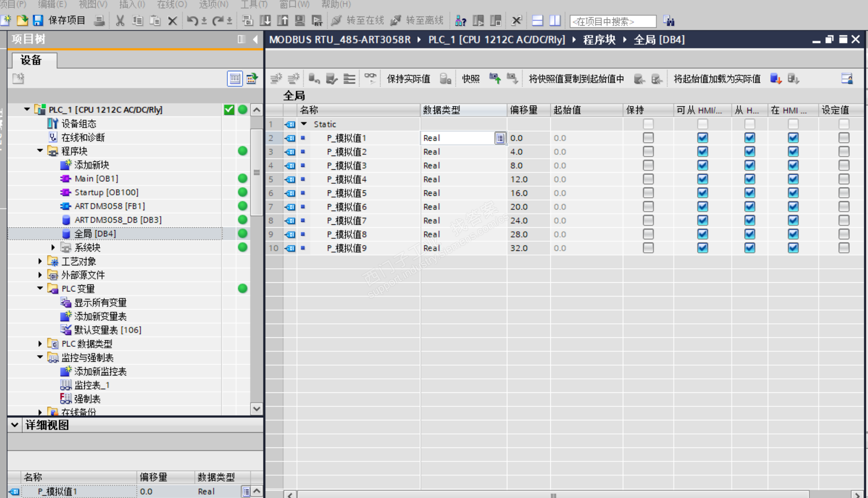This screenshot has width=868, height=498.
Task: Click the Save project floppy disk icon
Action: [38, 20]
